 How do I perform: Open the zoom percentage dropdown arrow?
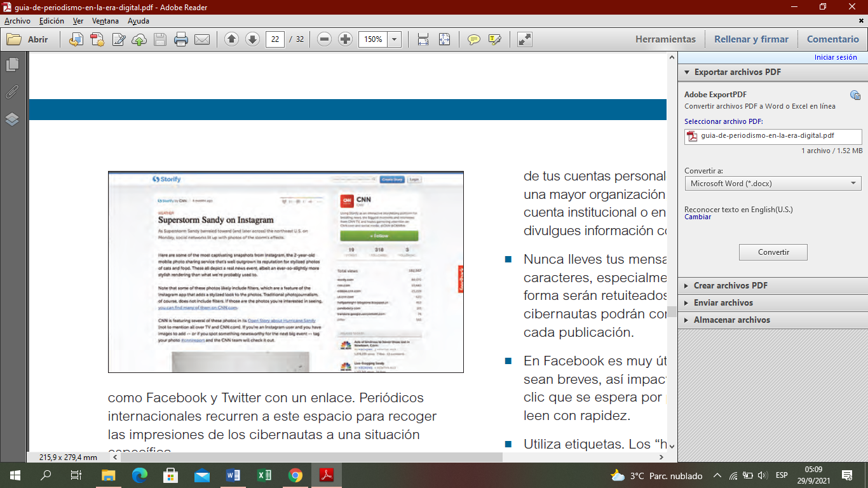395,39
